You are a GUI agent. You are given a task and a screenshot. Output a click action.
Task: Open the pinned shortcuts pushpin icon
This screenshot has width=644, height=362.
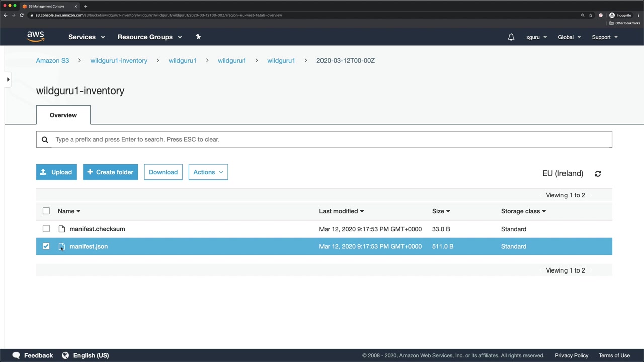198,37
